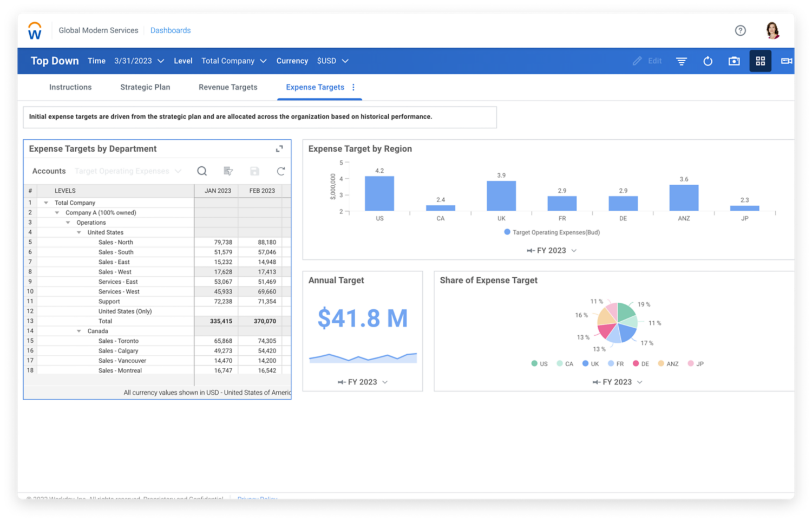Viewport: 812px width, 521px height.
Task: Toggle the Target Operating Expenses(Bud) legend
Action: 551,232
